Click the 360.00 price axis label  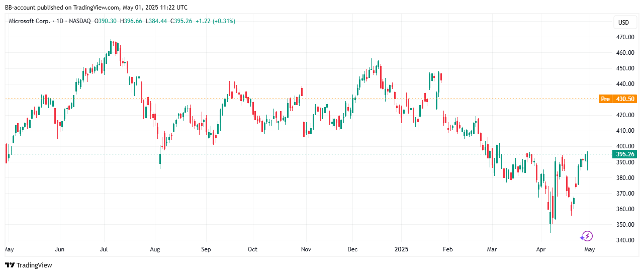coord(625,209)
